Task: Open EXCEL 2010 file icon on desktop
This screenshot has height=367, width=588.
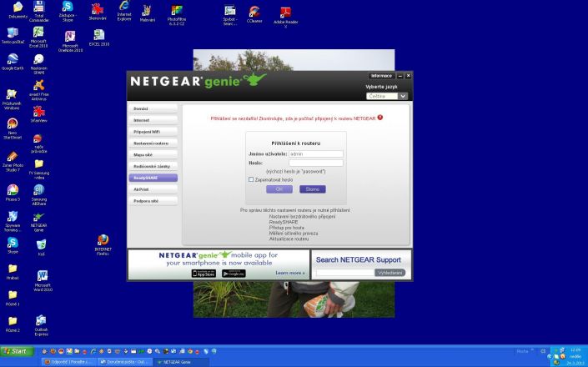Action: click(x=99, y=38)
